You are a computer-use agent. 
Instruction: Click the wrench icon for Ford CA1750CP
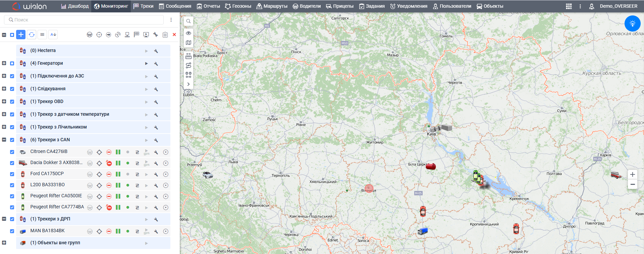click(156, 174)
